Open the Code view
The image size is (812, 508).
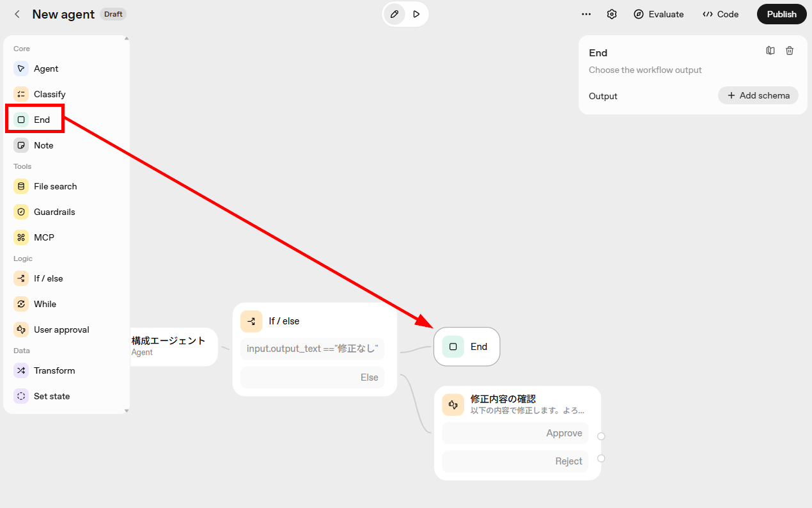[x=721, y=14]
